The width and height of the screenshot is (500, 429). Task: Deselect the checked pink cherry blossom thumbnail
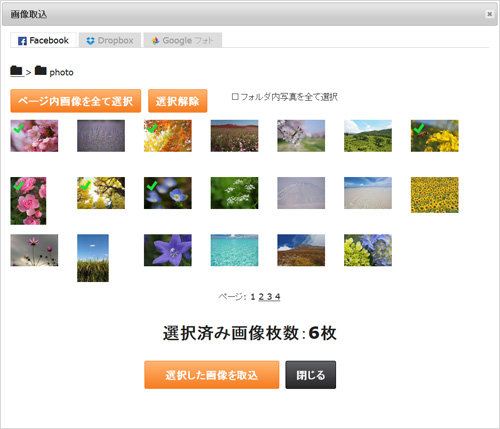tap(34, 136)
